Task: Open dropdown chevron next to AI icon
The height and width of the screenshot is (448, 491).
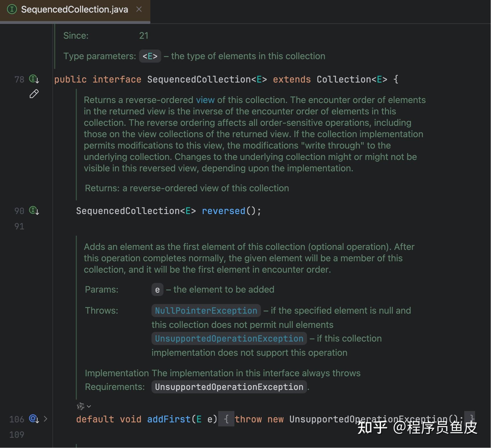Action: tap(89, 406)
